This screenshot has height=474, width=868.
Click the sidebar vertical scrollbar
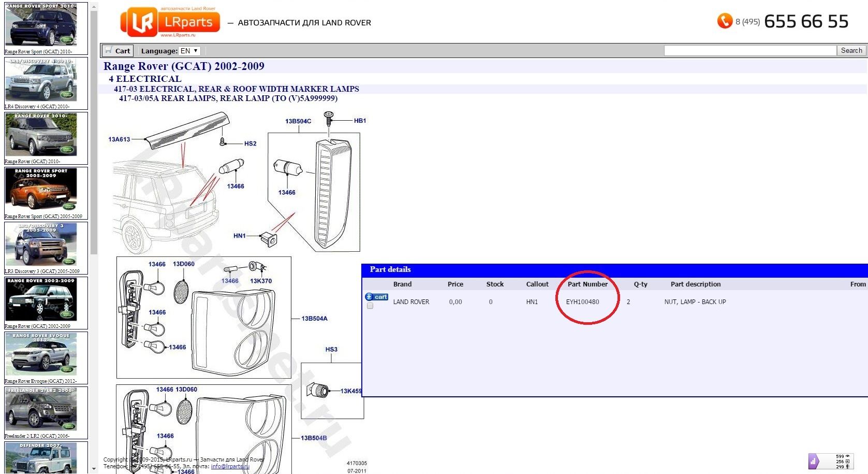(x=94, y=132)
